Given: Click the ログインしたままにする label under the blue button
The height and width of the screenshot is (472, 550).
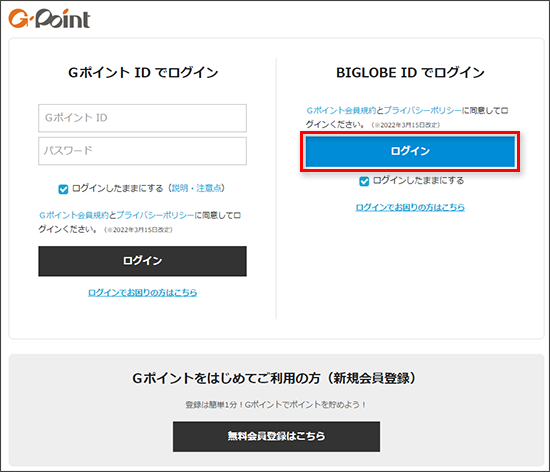Looking at the screenshot, I should [418, 181].
